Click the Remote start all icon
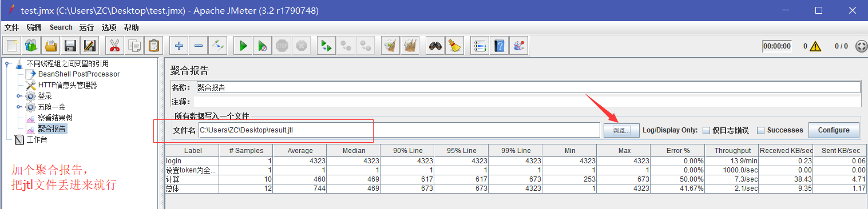The image size is (868, 209). [x=327, y=46]
